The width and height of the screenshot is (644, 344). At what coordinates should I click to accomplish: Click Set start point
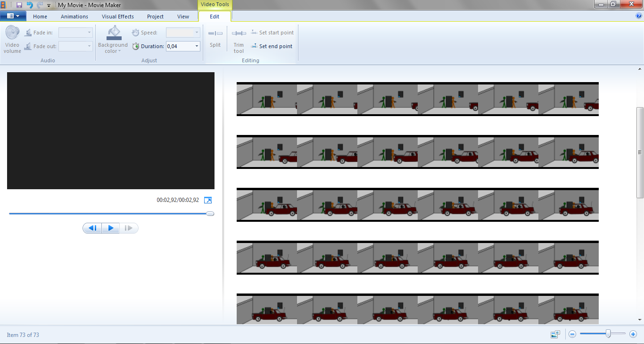[272, 33]
